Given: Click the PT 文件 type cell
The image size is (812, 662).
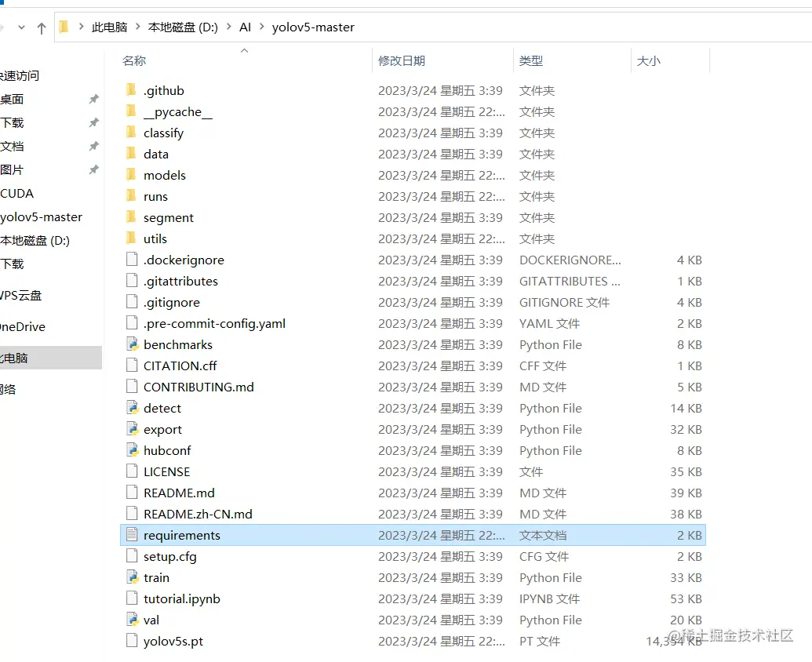Looking at the screenshot, I should click(540, 642).
